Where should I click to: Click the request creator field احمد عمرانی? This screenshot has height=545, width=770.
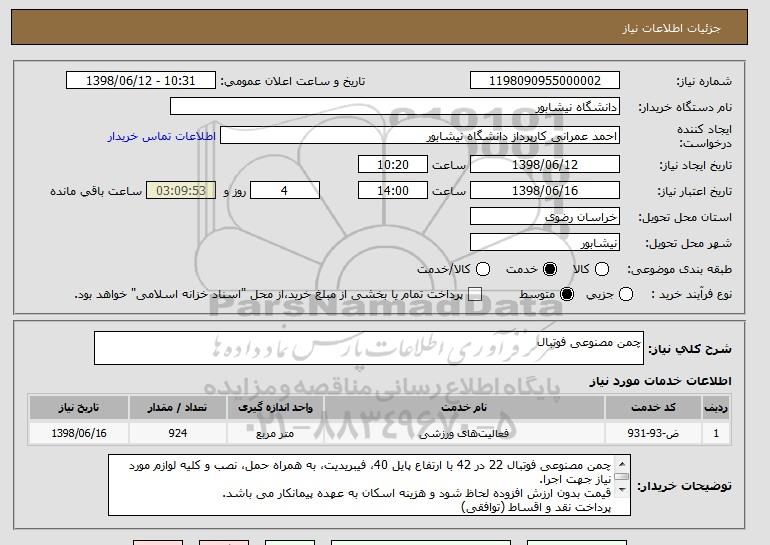click(420, 136)
